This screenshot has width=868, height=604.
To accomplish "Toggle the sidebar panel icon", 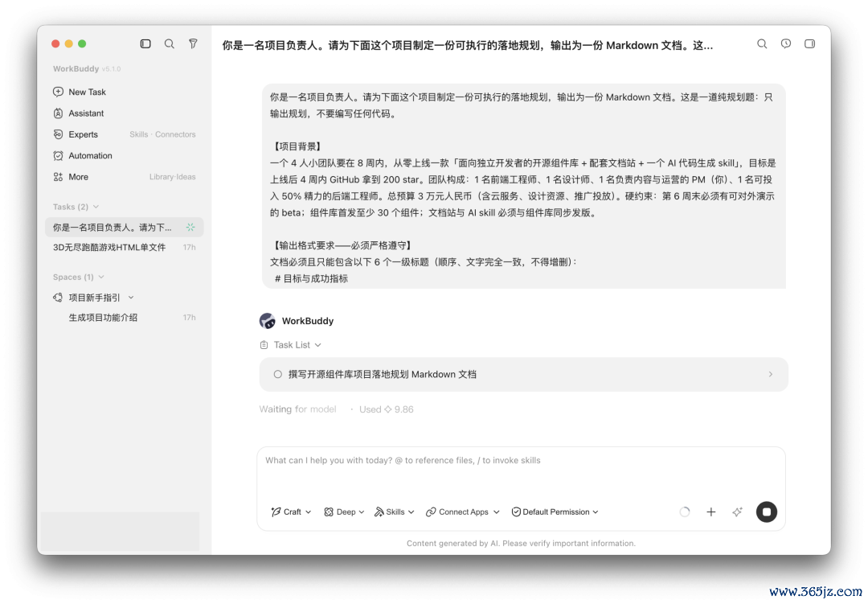I will pos(145,43).
